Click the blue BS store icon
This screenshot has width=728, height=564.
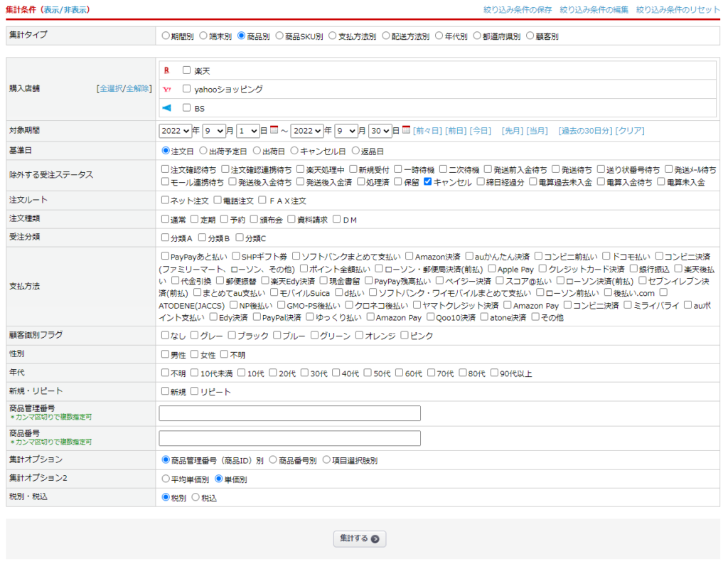(167, 108)
